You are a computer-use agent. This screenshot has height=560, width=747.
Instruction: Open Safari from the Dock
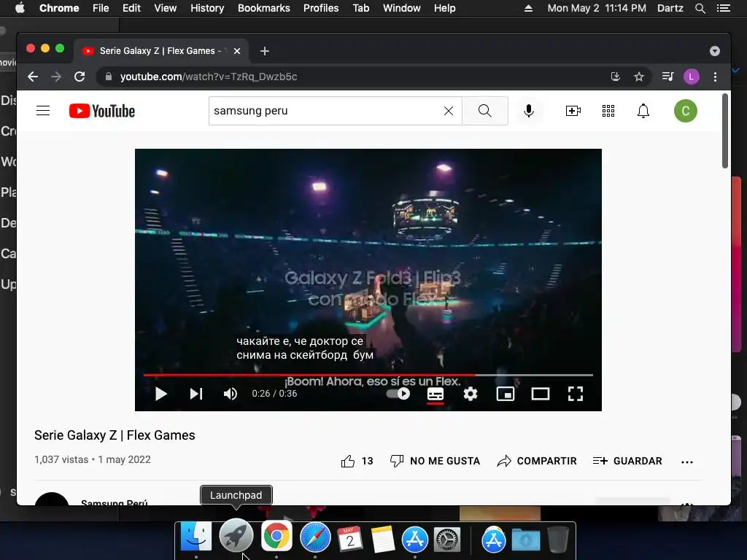click(x=315, y=537)
